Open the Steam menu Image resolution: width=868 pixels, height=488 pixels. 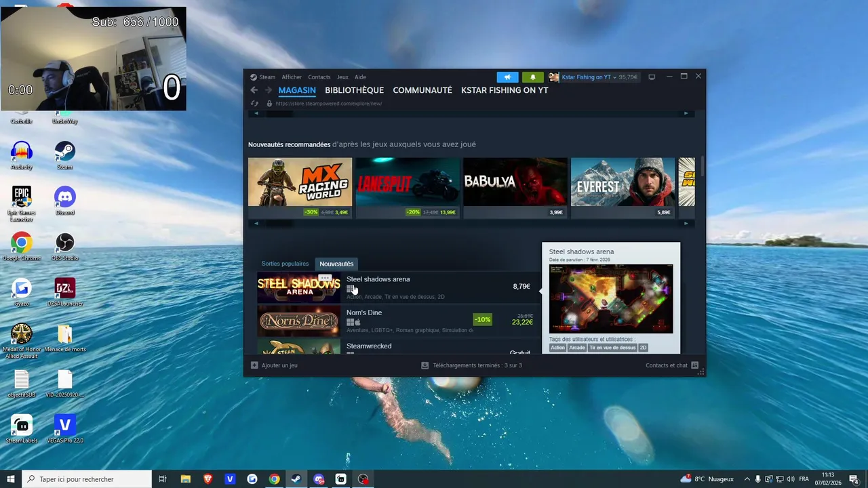point(267,77)
